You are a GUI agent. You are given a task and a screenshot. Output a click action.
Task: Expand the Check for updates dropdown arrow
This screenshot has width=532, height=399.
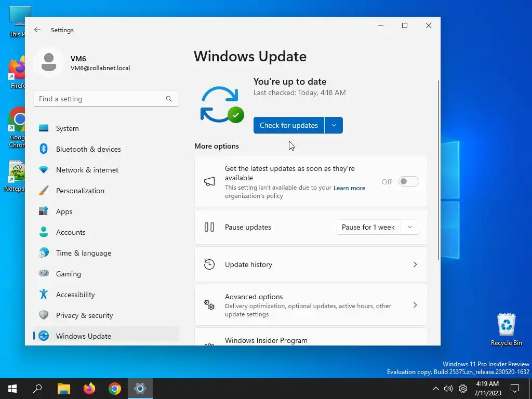(334, 125)
